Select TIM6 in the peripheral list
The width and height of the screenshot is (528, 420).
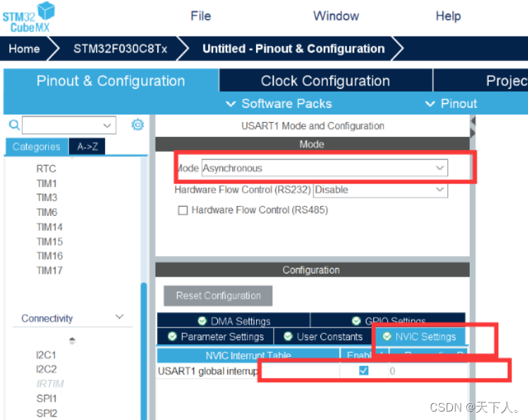click(47, 212)
